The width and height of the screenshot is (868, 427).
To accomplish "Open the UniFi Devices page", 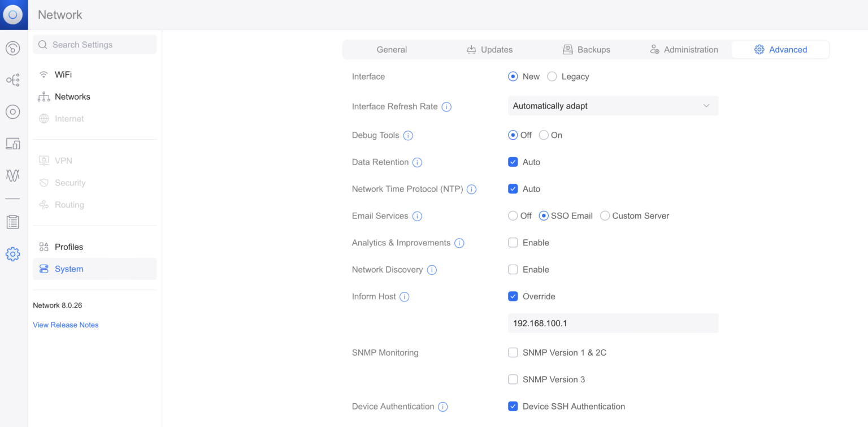I will (12, 111).
